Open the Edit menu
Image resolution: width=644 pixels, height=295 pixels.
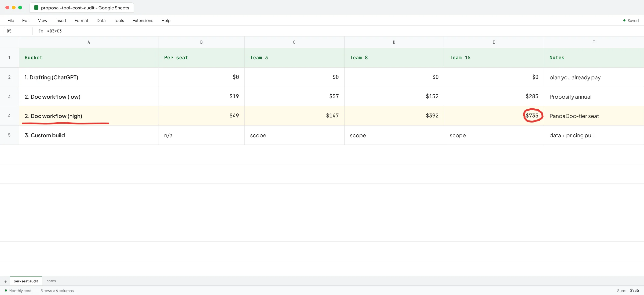coord(26,20)
